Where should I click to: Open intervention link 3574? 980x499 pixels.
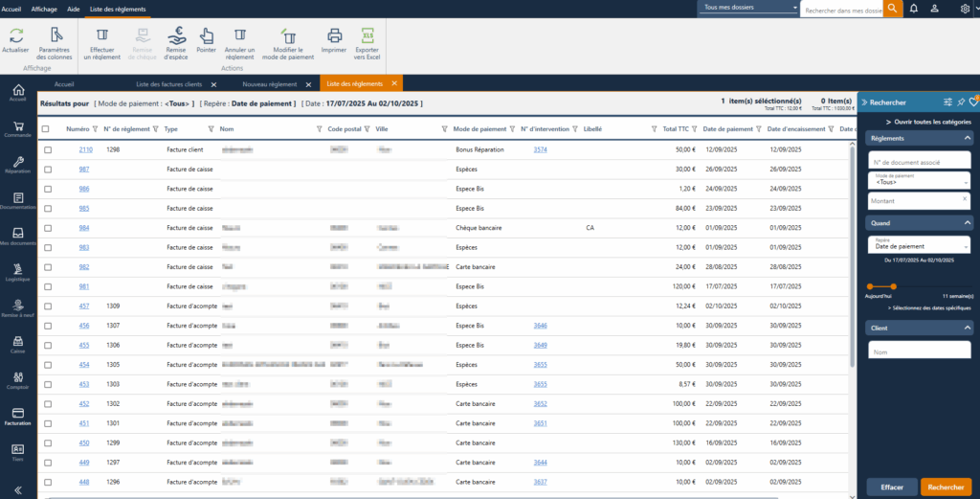tap(540, 149)
